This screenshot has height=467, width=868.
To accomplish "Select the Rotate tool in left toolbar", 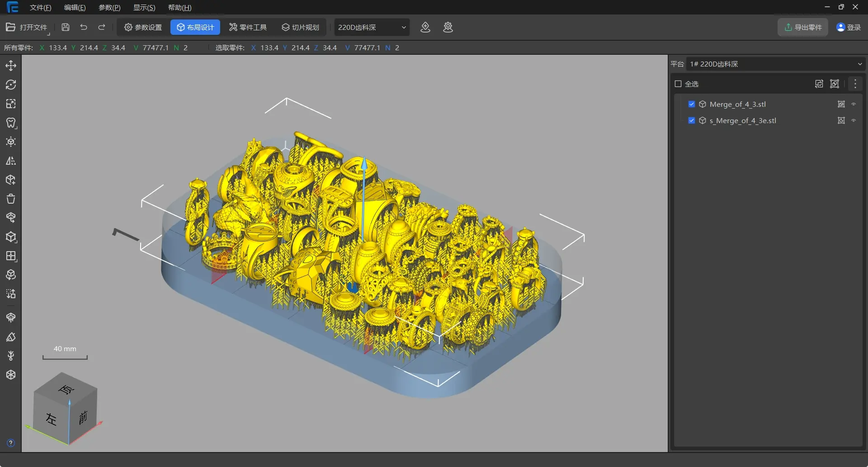I will click(x=11, y=85).
